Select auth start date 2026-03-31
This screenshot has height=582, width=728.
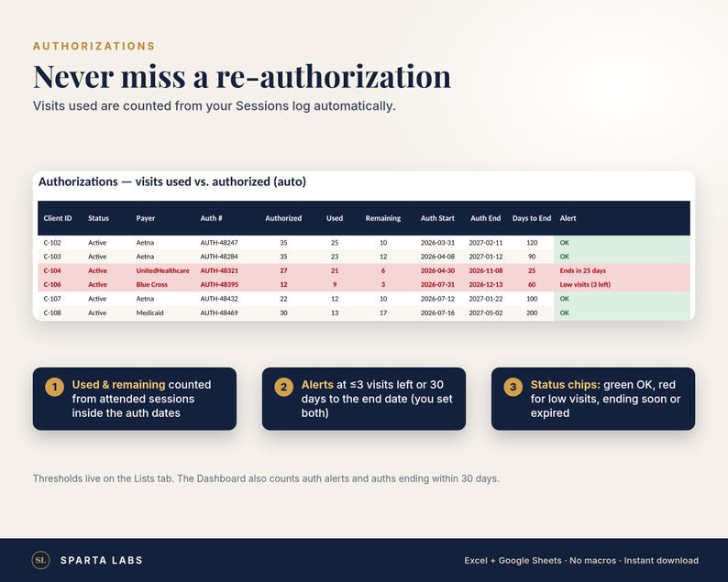437,243
